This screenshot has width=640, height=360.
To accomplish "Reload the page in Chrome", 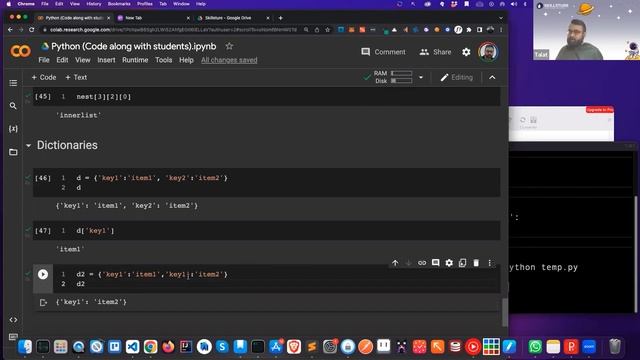I will [31, 30].
